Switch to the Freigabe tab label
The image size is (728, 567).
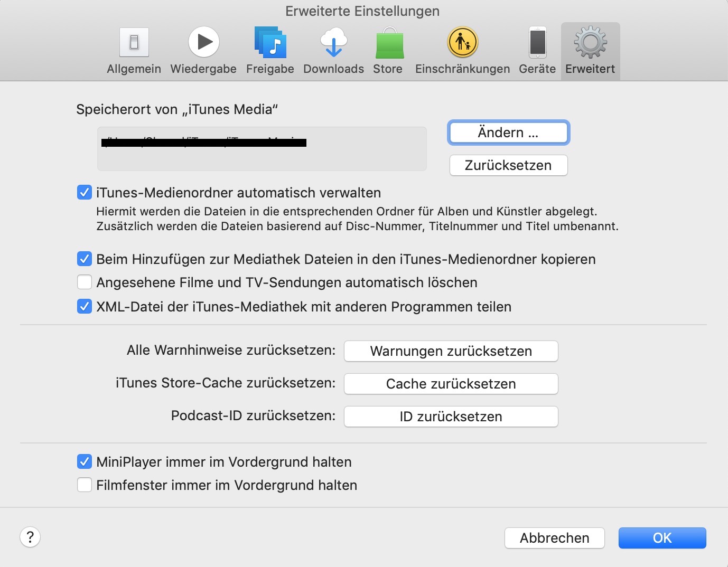point(270,69)
